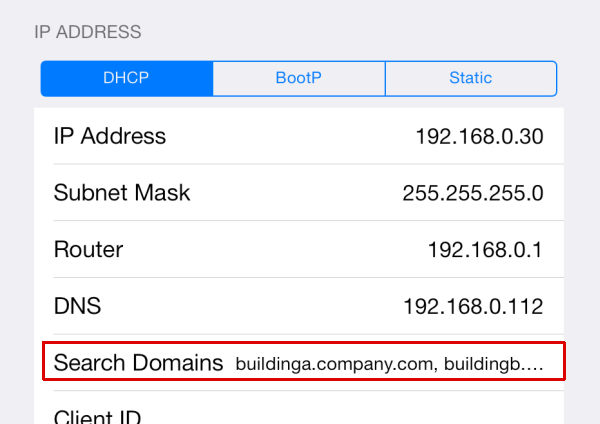
Task: Edit the 192.168.0.112 DNS value
Action: [473, 306]
